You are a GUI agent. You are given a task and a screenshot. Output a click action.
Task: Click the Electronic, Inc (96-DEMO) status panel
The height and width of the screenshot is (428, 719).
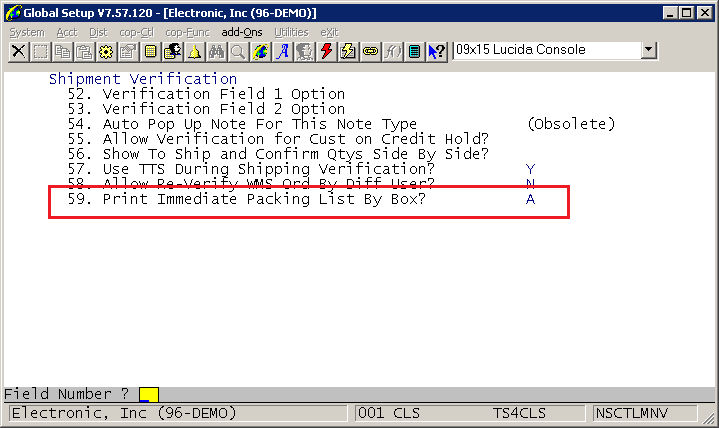coord(178,413)
